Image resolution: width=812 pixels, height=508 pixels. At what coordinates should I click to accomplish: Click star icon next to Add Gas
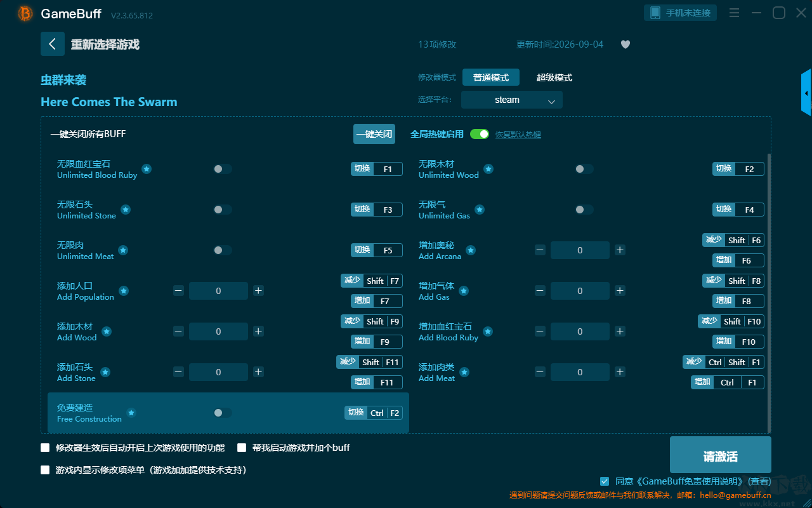click(x=464, y=291)
